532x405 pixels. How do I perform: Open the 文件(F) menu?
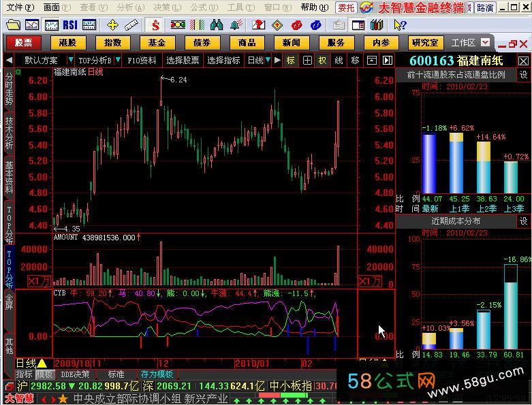point(20,7)
